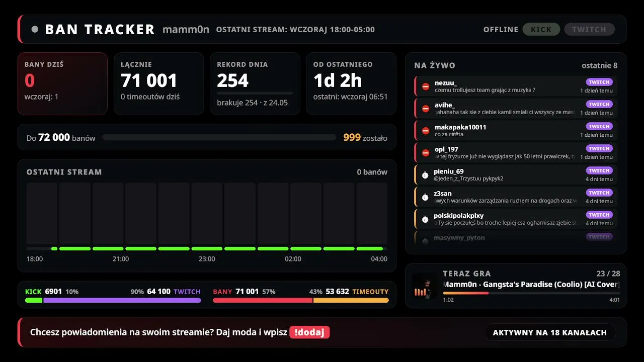Open the BANY DZIŚ stat card

(62, 84)
